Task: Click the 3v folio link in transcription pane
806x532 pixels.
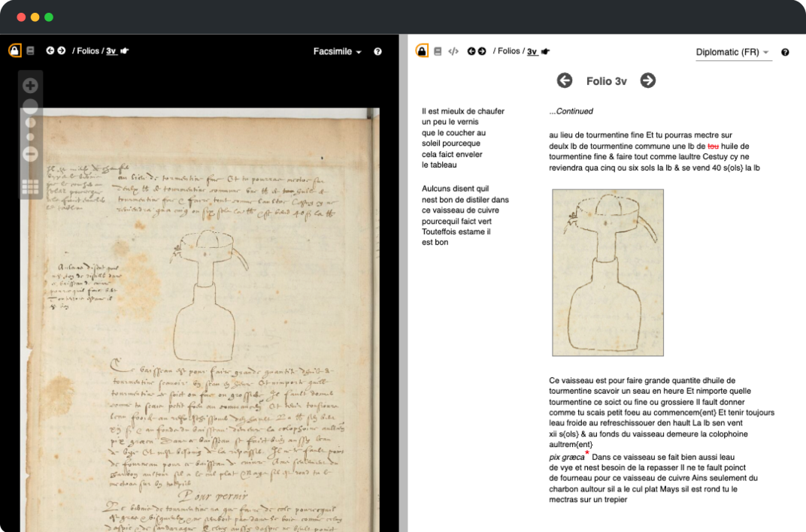Action: coord(532,52)
